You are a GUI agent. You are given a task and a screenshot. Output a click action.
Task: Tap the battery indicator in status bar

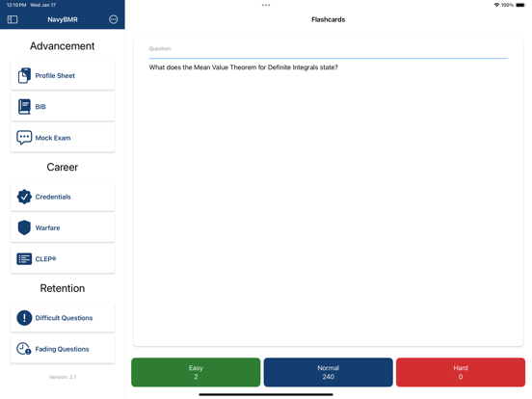(520, 5)
